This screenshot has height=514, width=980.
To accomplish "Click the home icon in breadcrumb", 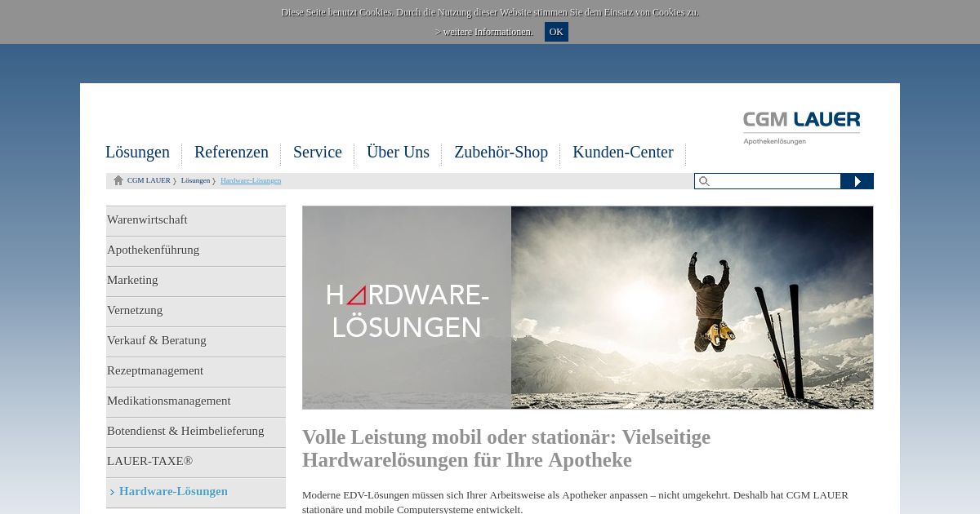I will click(x=118, y=180).
